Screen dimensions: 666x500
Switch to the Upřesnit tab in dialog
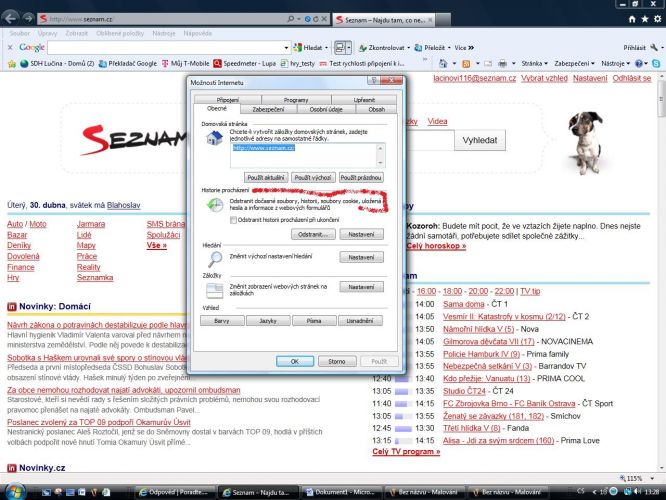pyautogui.click(x=364, y=100)
